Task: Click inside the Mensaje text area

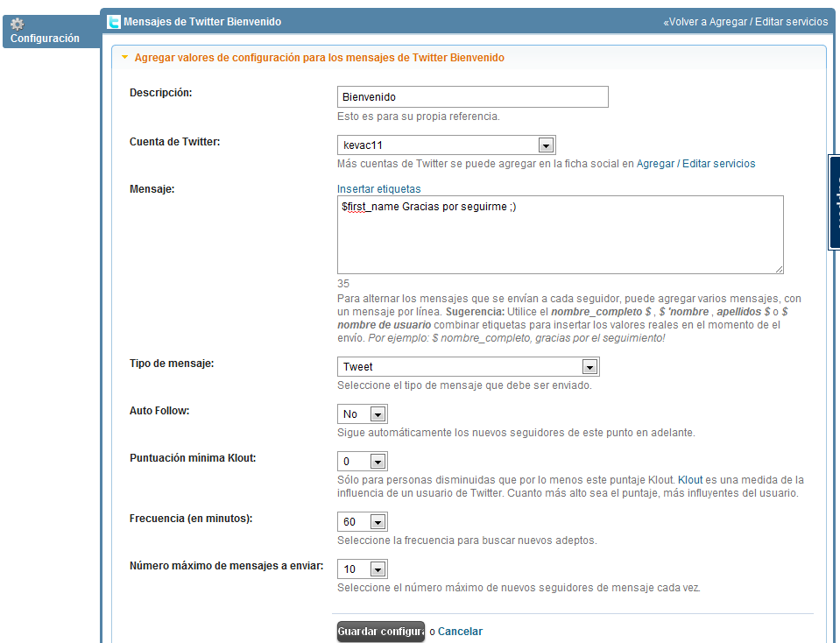Action: coord(560,235)
